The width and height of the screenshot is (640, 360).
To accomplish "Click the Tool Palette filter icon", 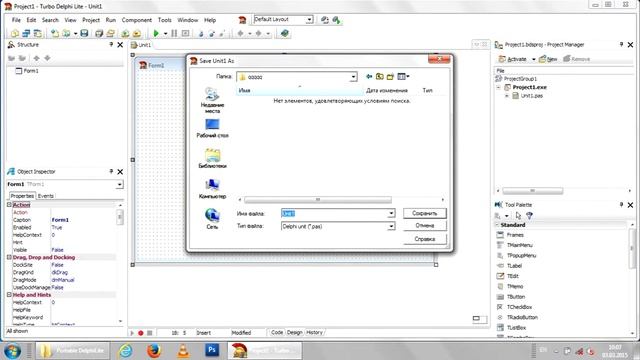I will [529, 216].
